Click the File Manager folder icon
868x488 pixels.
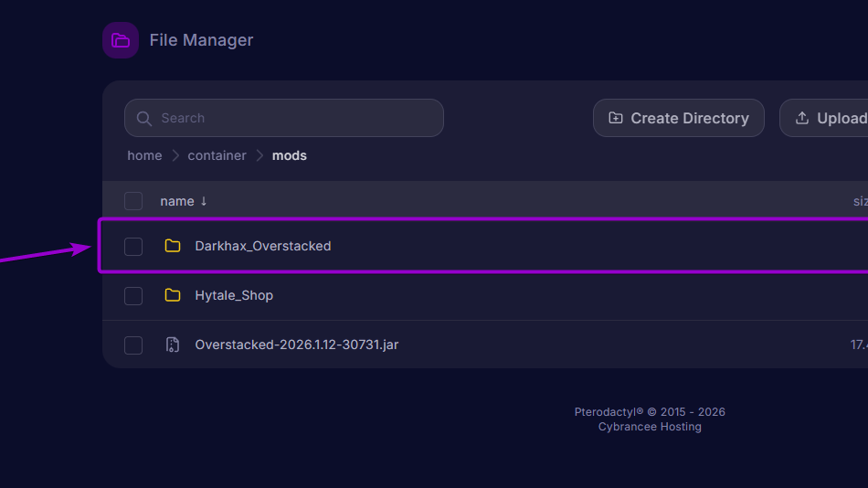[x=120, y=40]
